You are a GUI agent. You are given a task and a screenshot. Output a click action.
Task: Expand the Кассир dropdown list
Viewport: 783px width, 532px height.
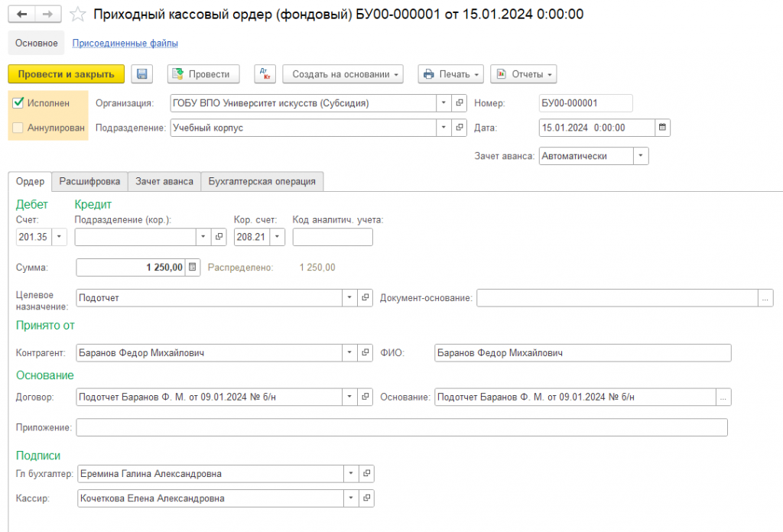pos(351,498)
